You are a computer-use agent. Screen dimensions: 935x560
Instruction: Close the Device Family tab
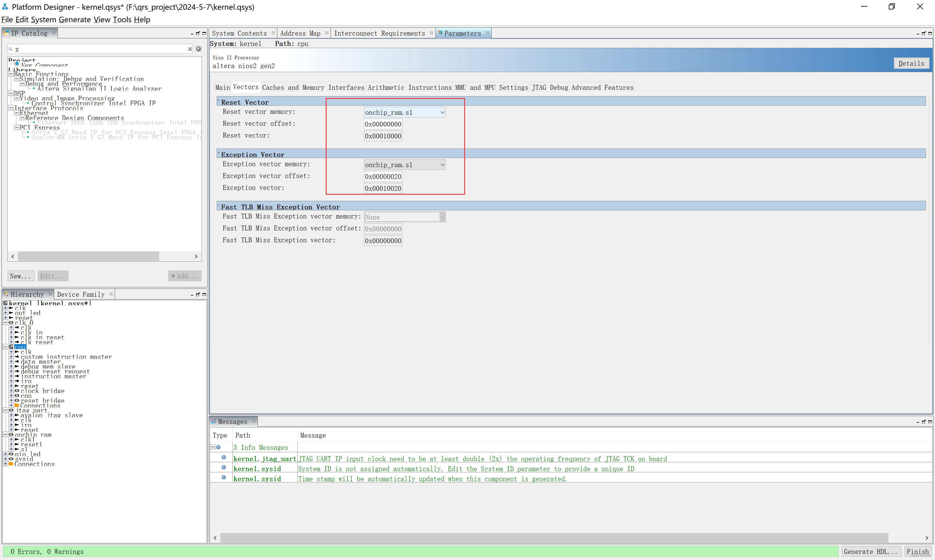coord(111,294)
